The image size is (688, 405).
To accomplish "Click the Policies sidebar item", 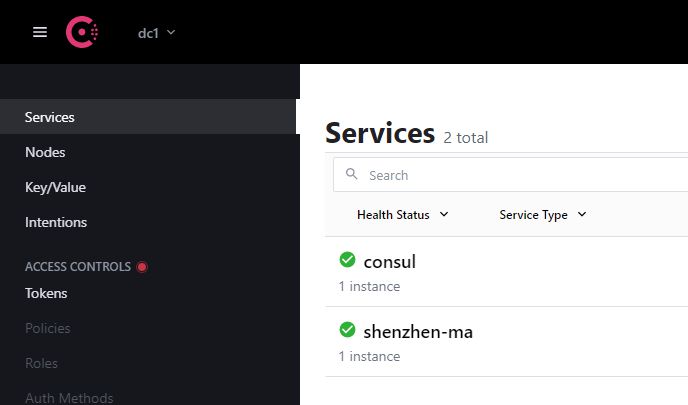I will coord(47,328).
